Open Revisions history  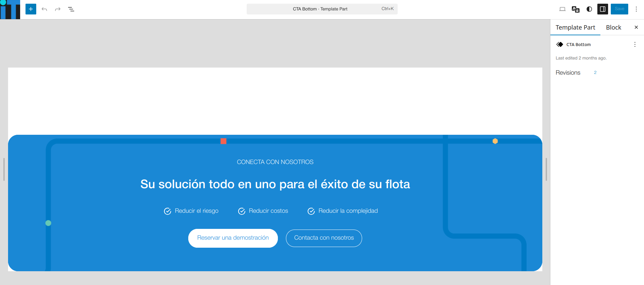[x=568, y=73]
